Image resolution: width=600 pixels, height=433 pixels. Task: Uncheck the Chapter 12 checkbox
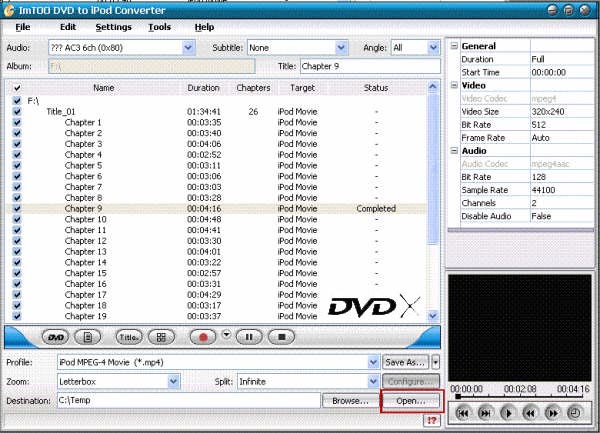pyautogui.click(x=17, y=241)
